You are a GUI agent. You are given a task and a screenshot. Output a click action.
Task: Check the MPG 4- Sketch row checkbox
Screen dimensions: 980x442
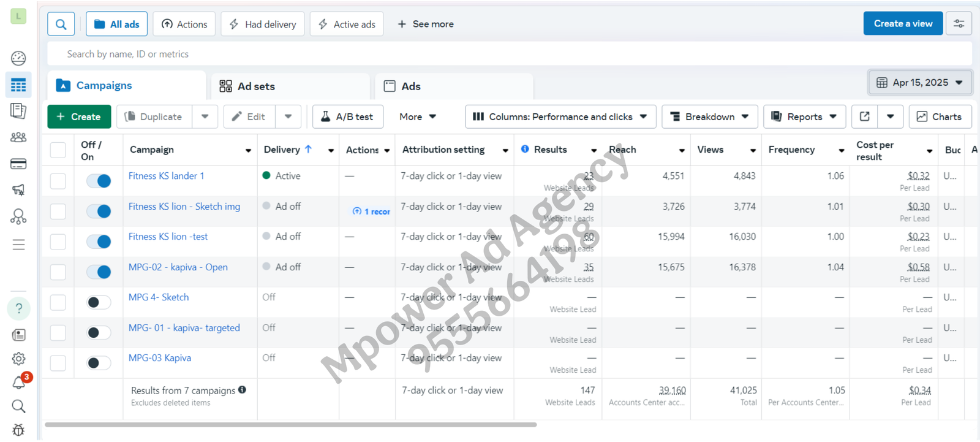(58, 302)
